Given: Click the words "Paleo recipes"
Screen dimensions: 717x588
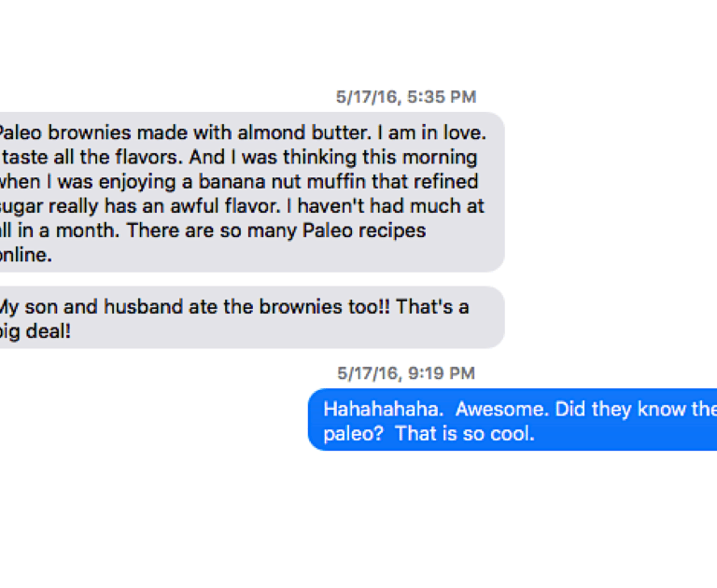Looking at the screenshot, I should click(373, 230).
